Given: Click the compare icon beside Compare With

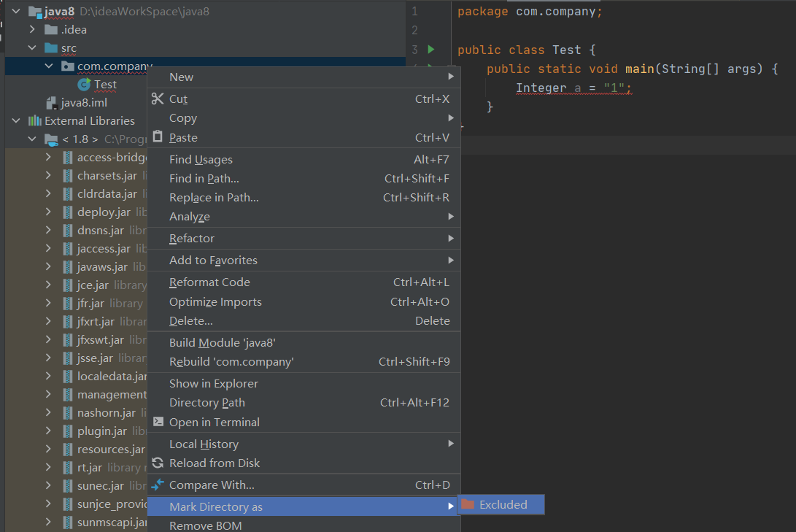Looking at the screenshot, I should tap(157, 485).
